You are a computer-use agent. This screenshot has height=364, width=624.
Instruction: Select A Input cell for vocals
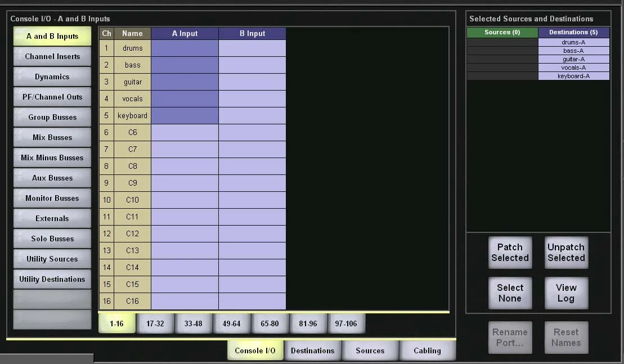click(x=185, y=98)
